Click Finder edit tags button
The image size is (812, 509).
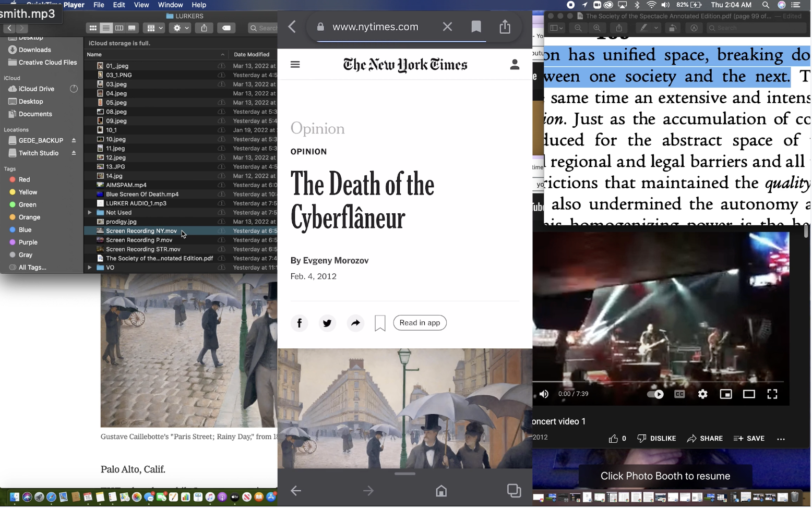click(226, 28)
